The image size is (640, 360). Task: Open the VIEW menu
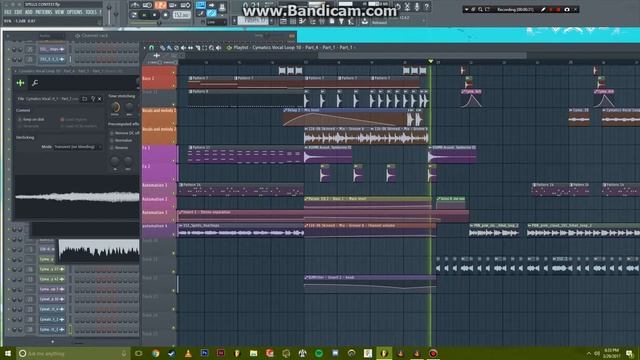click(x=60, y=12)
